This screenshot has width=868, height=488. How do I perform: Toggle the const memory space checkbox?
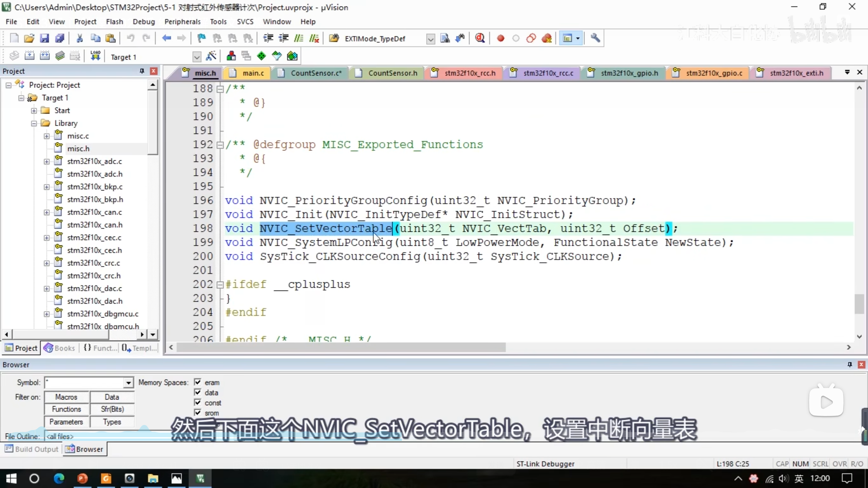[198, 403]
